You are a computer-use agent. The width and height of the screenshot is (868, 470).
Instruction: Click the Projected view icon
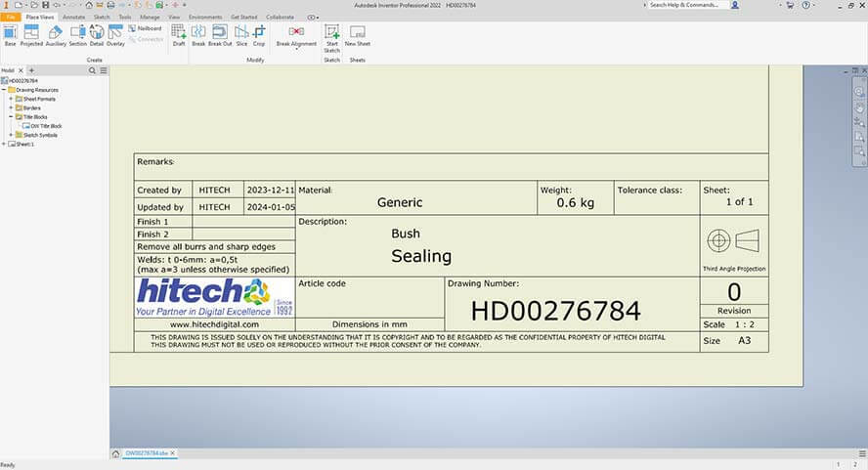(x=31, y=35)
